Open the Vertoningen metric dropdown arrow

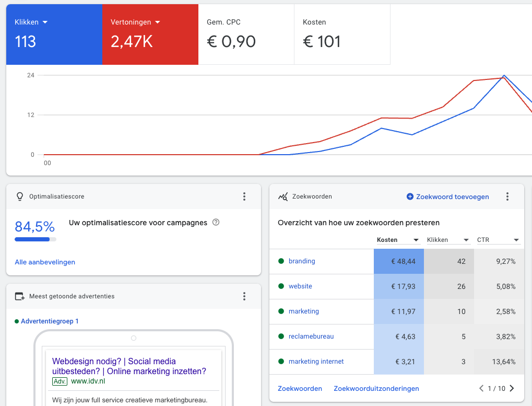[x=158, y=22]
